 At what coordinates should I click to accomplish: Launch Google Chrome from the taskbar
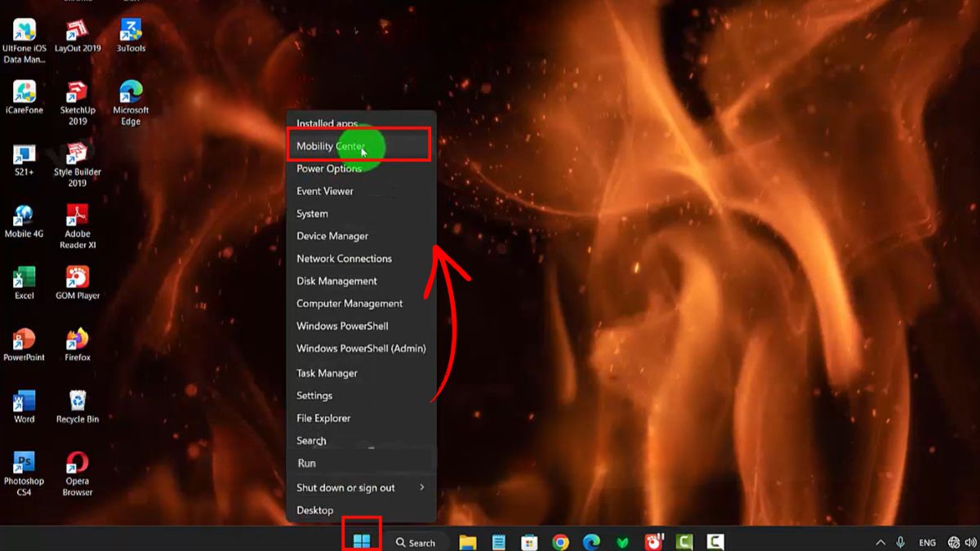[x=560, y=542]
